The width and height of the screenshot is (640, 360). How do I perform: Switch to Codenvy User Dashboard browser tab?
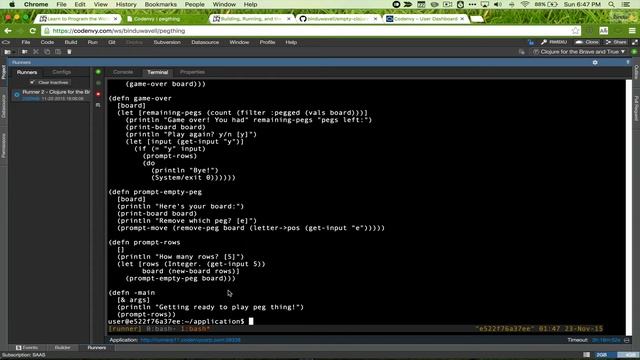pos(425,19)
